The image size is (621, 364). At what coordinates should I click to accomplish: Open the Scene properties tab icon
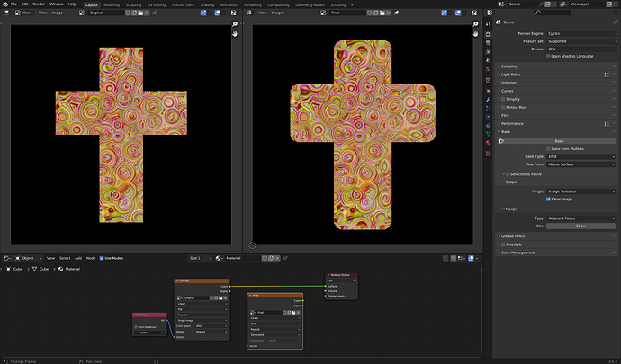coord(489,60)
